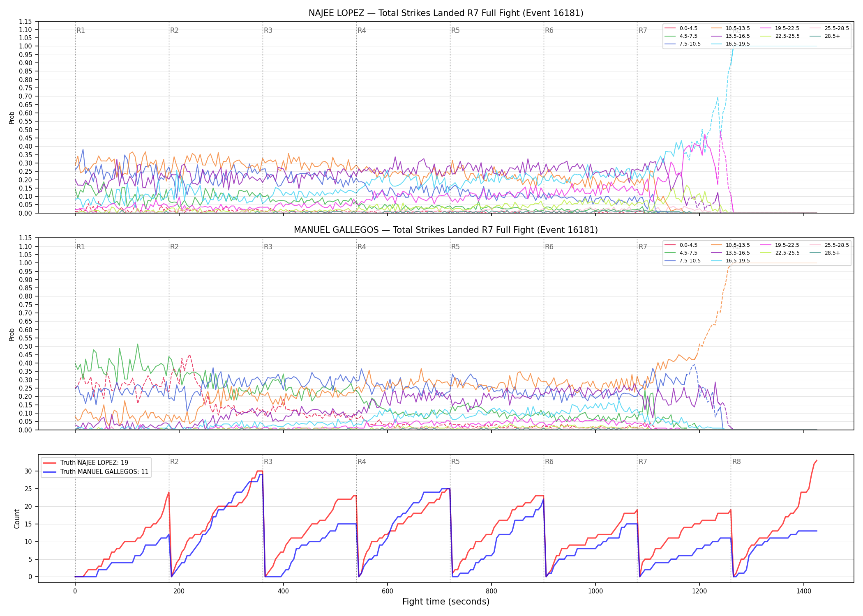863x616 pixels.
Task: Click R6 round marker in Gallegos chart
Action: pyautogui.click(x=549, y=247)
